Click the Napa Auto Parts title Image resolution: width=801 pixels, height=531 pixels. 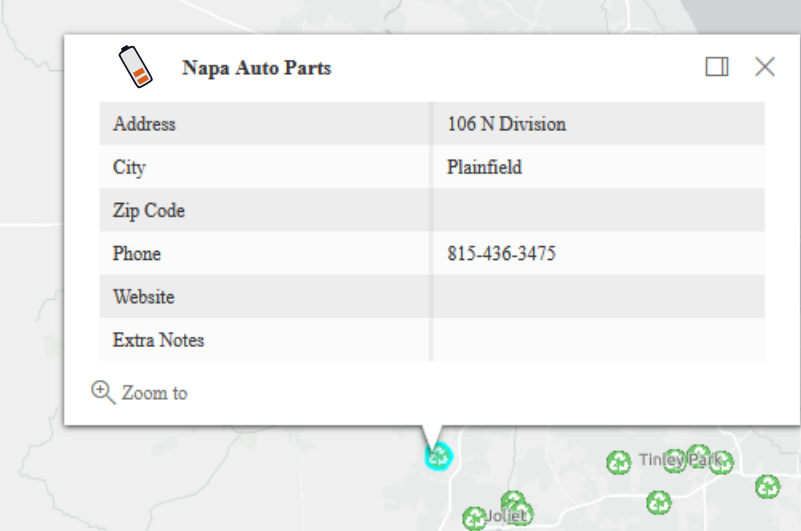257,68
